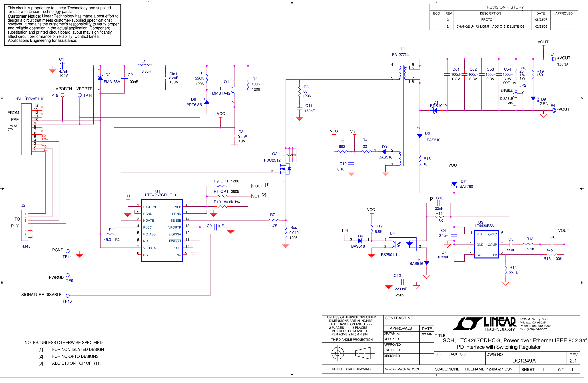The height and width of the screenshot is (383, 588).
Task: Click the TP16 VPORTP test point circle
Action: tap(80, 95)
